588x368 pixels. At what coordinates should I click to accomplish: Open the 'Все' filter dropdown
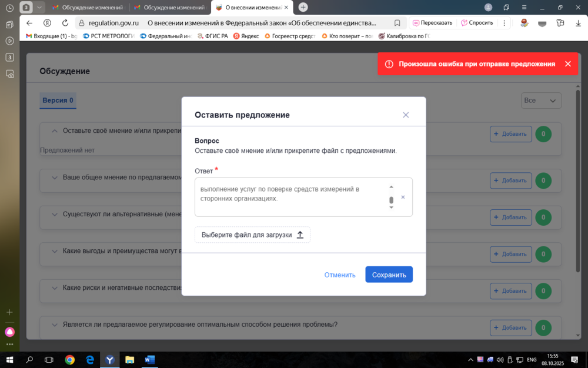[541, 101]
